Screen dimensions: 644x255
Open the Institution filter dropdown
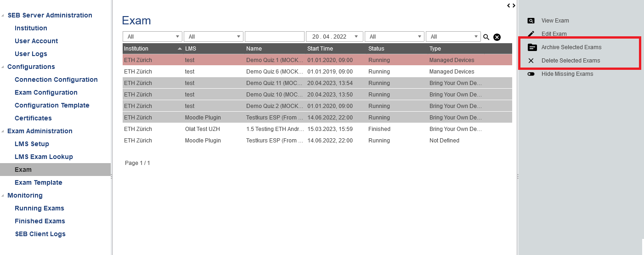coord(153,37)
